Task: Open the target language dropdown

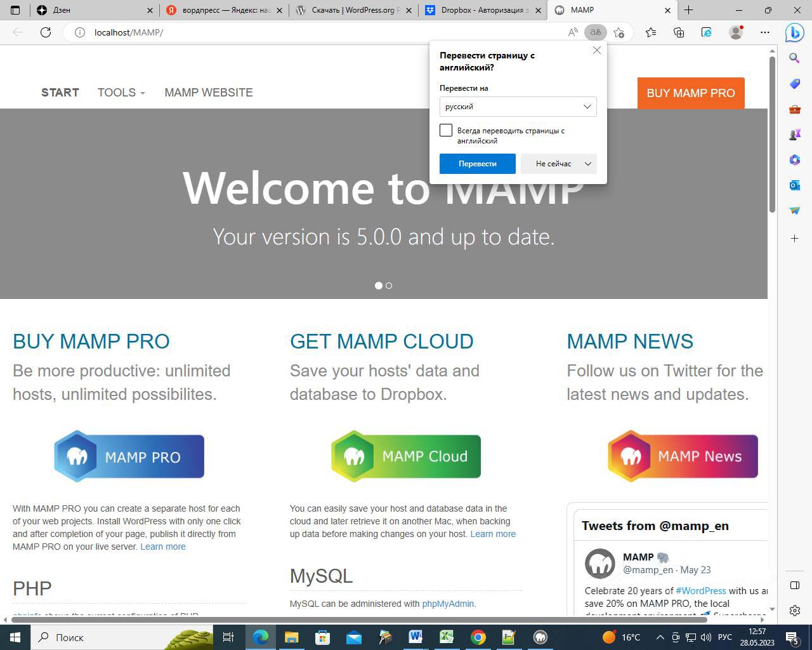Action: click(518, 107)
